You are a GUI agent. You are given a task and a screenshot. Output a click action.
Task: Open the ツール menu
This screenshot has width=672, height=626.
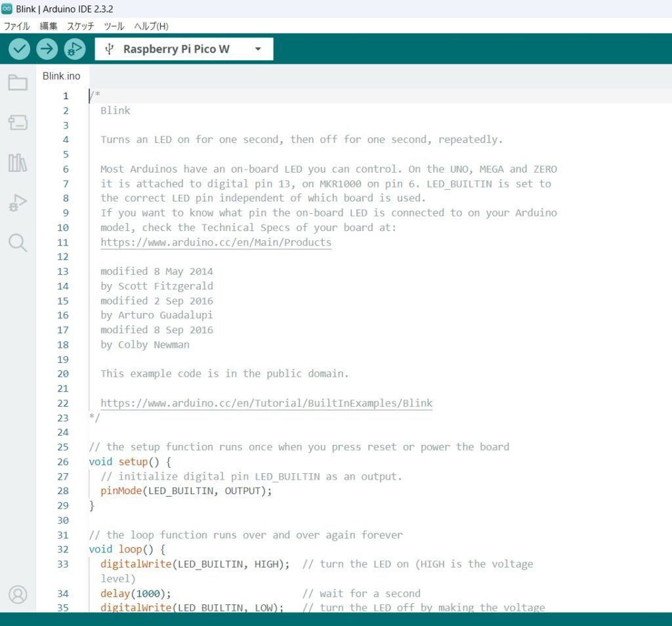(x=114, y=26)
